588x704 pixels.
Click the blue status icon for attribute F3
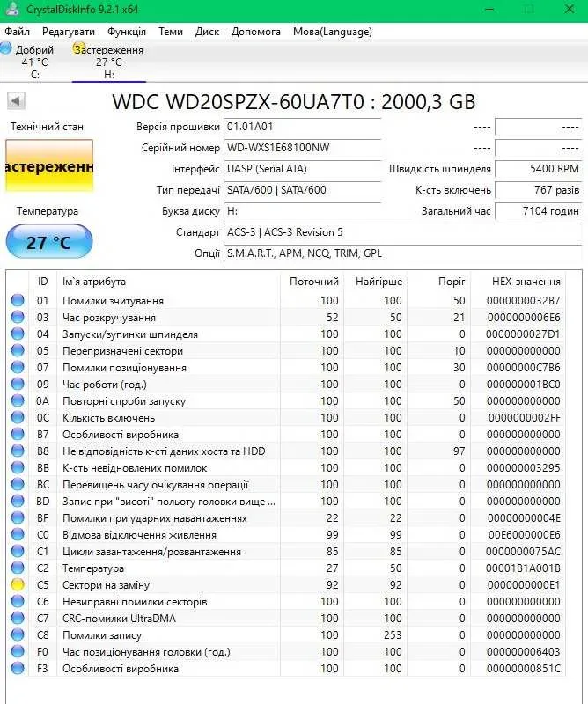[18, 668]
